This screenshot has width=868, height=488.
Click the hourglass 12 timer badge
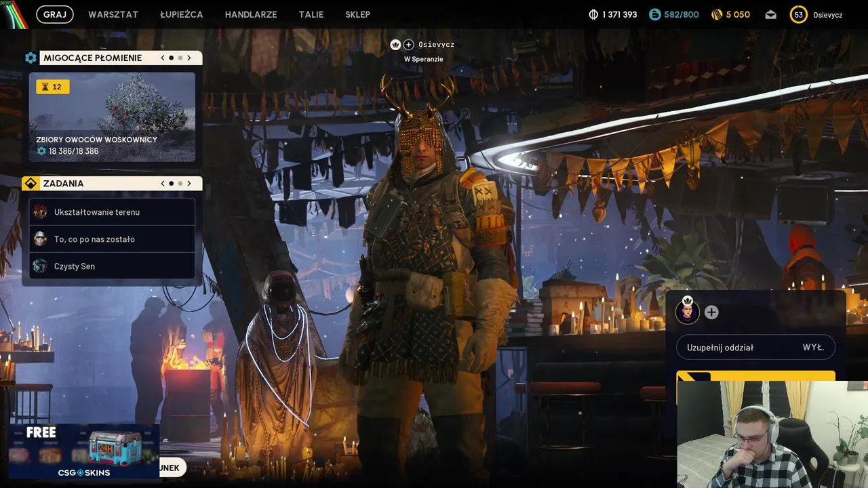click(52, 87)
